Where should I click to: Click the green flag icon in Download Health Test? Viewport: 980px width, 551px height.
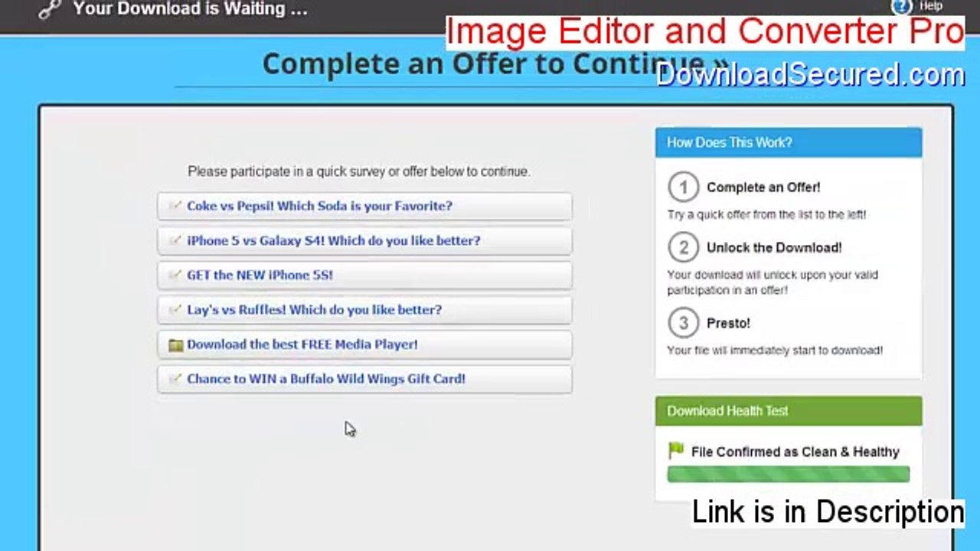pos(675,451)
